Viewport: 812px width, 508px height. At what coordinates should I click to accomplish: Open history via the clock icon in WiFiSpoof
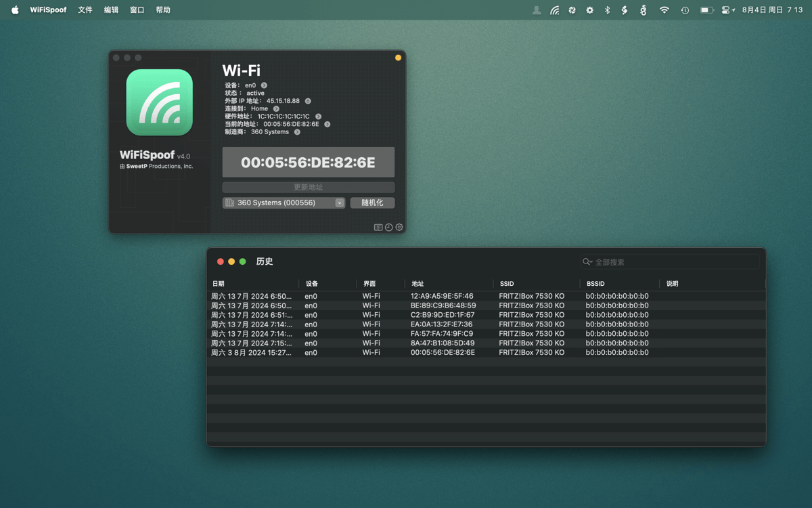tap(389, 228)
